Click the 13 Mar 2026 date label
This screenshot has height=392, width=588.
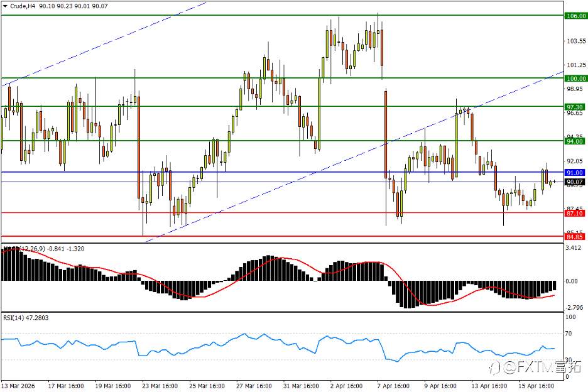(18, 386)
